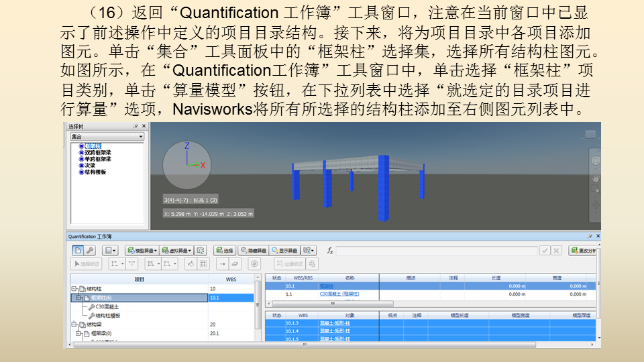Click the 更改分析 button
The width and height of the screenshot is (644, 362).
pos(583,250)
